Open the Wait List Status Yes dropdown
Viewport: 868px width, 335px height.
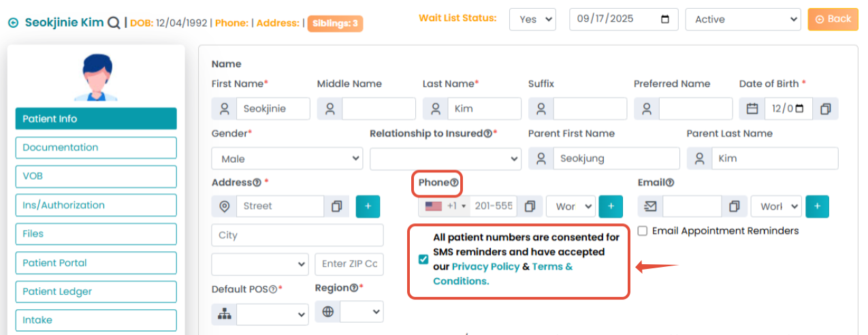(532, 20)
